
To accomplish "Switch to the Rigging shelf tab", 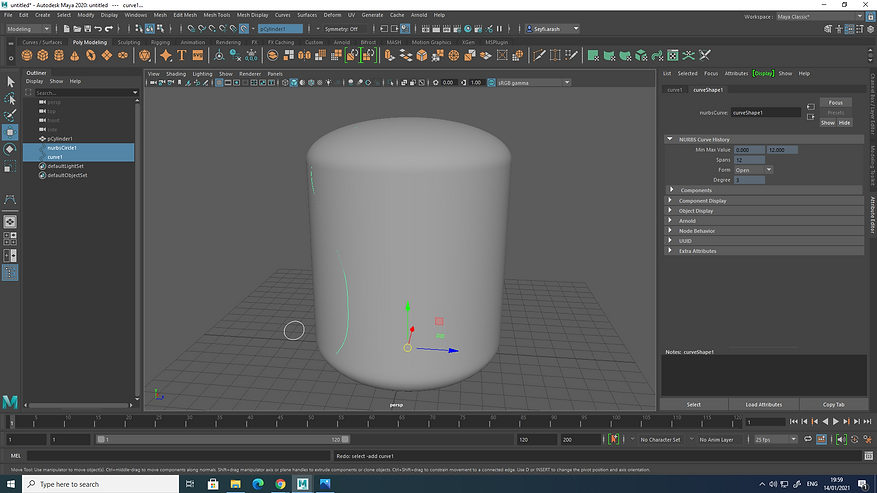I will [x=160, y=42].
